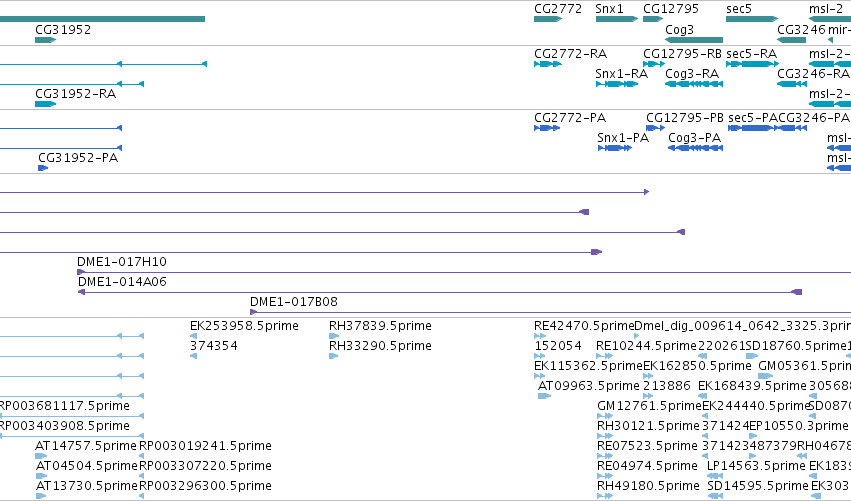Select the CG3246-RA transcript
The height and width of the screenshot is (501, 851).
(792, 84)
